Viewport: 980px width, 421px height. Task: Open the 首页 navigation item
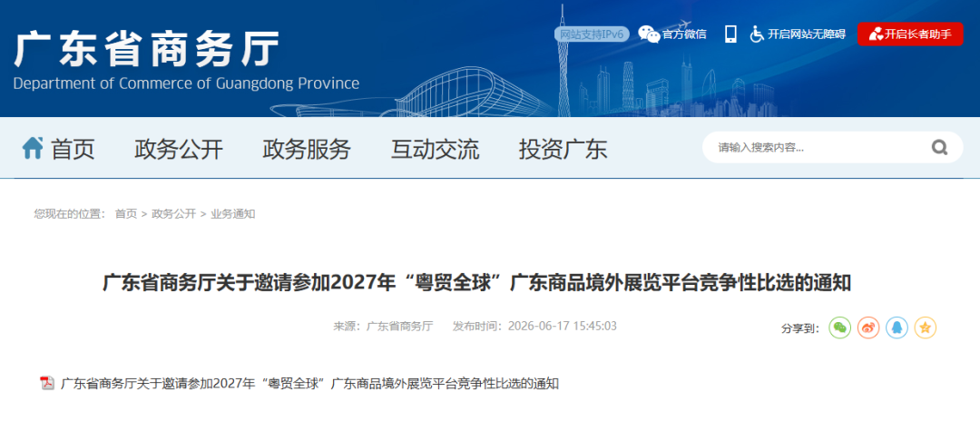pos(73,149)
